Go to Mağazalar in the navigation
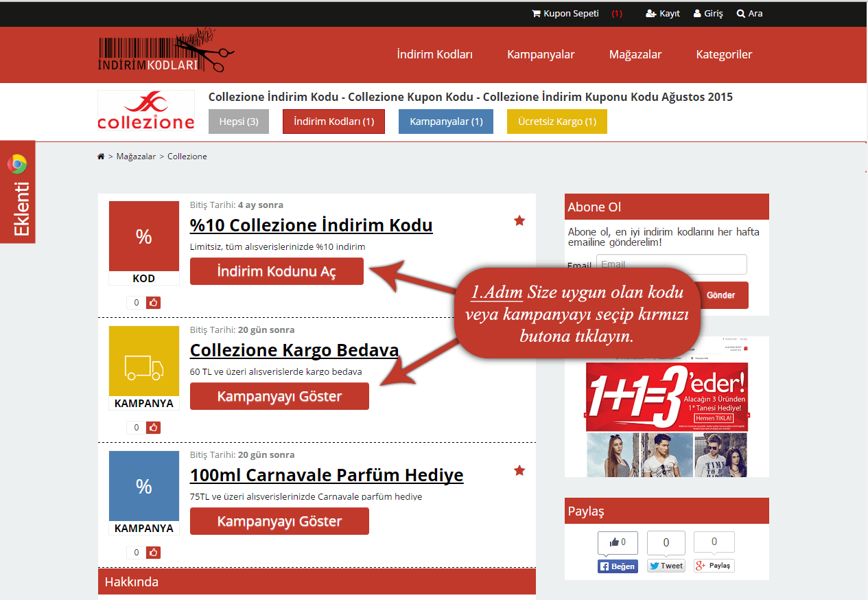Viewport: 868px width, 600px height. [x=635, y=54]
